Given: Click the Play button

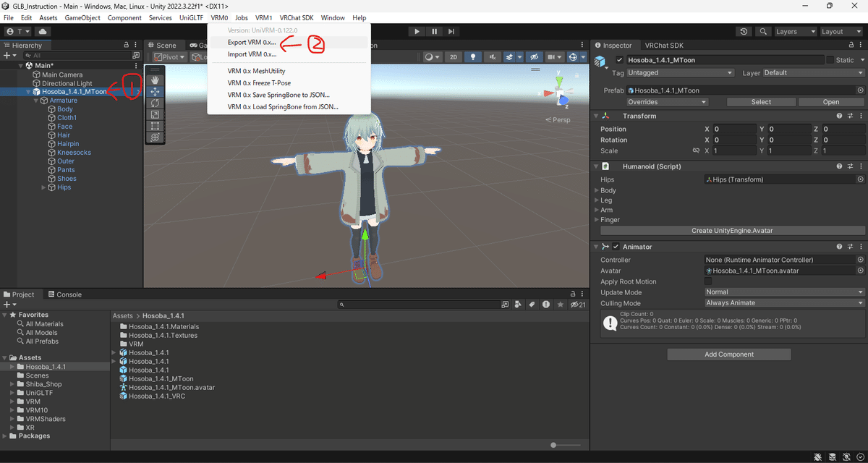Looking at the screenshot, I should coord(417,32).
